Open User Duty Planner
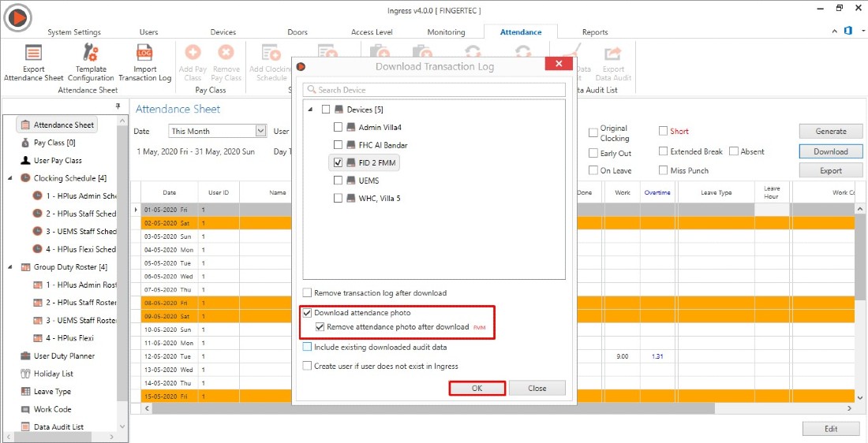The width and height of the screenshot is (868, 443). tap(58, 356)
